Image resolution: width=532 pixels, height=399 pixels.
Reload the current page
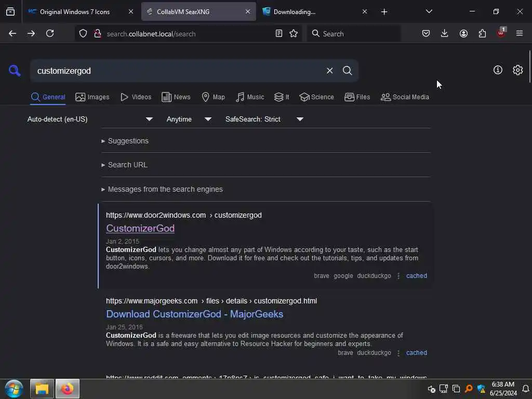[50, 33]
